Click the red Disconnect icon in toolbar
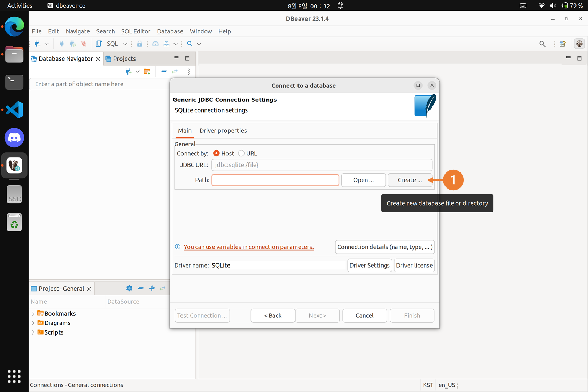The image size is (588, 392). point(84,44)
